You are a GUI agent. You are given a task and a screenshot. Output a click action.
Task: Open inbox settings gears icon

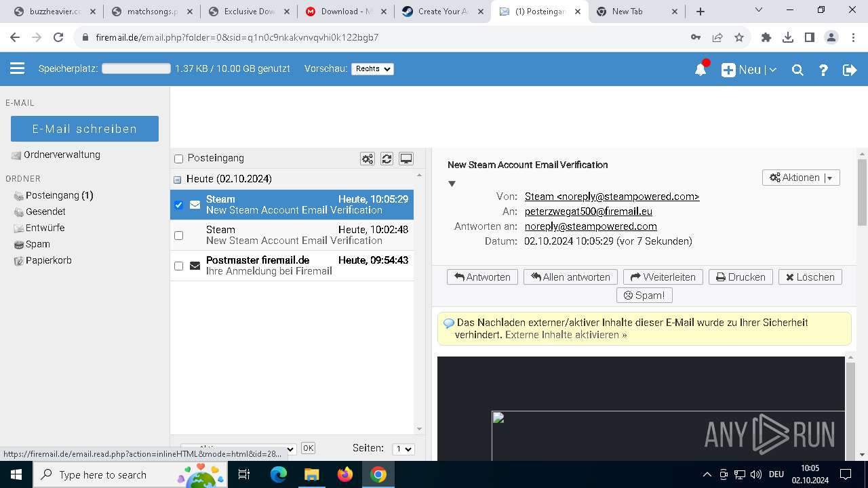[x=368, y=159]
